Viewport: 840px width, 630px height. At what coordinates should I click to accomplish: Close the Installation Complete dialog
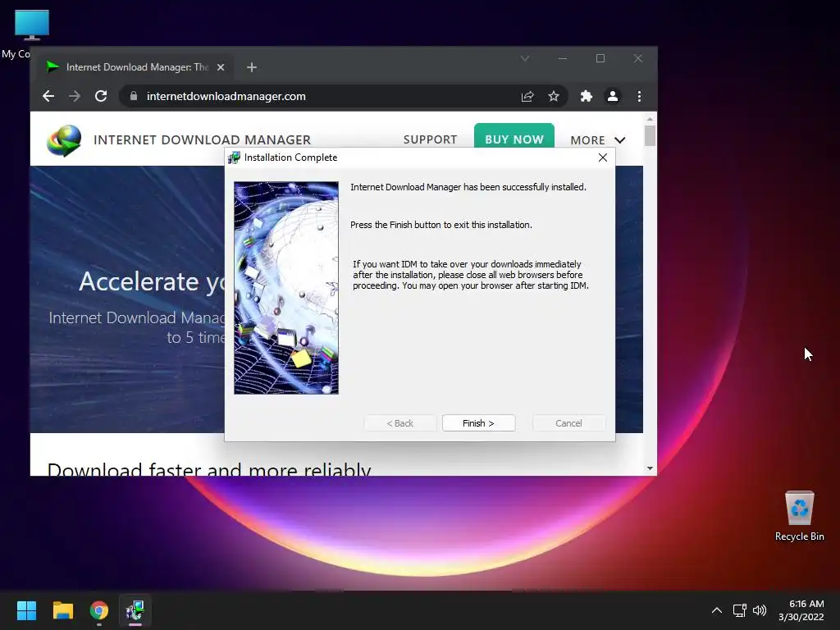point(603,157)
